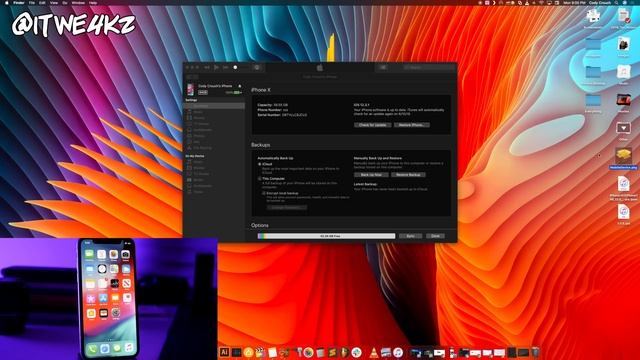Select Summary in the Settings sidebar

click(x=215, y=106)
